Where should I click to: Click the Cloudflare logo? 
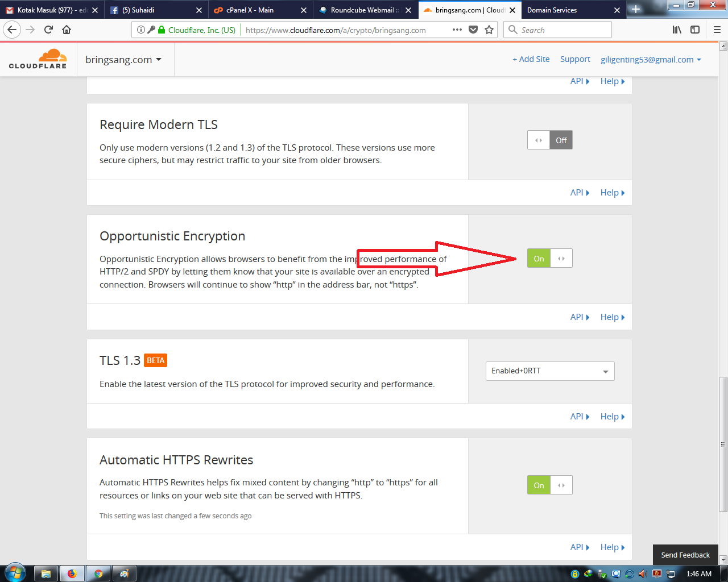[x=38, y=59]
